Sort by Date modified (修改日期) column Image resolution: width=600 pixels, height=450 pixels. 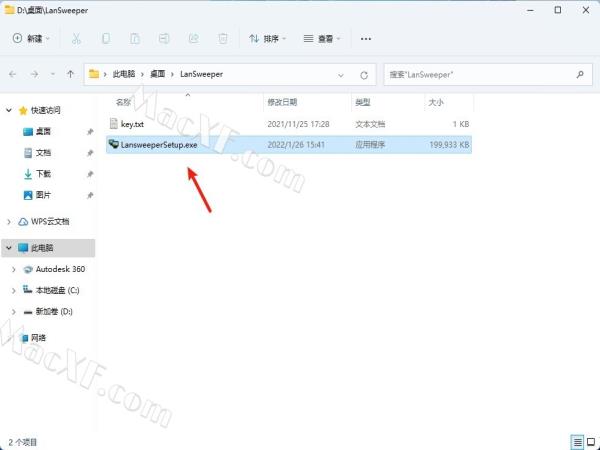pyautogui.click(x=282, y=102)
